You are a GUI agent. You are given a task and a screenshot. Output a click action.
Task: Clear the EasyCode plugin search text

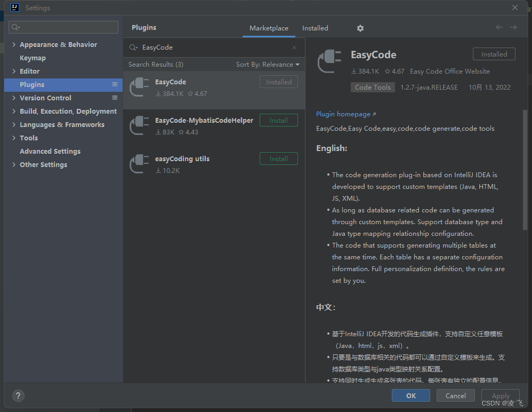(x=294, y=47)
